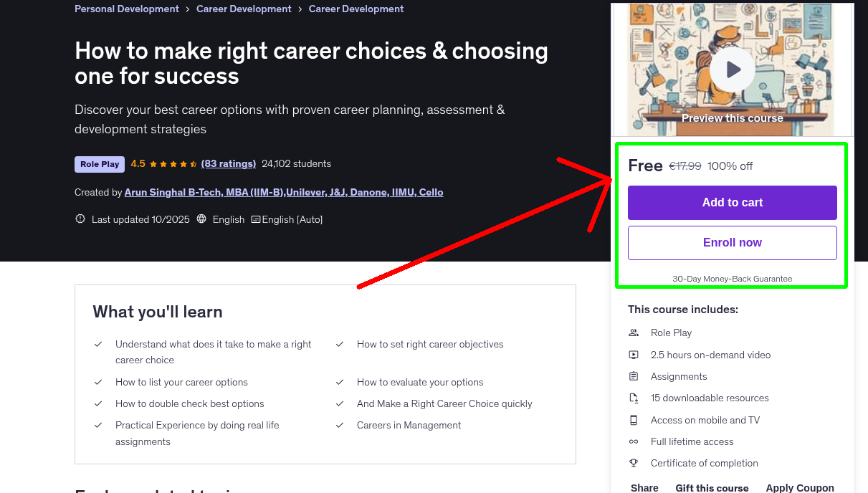Open the Personal Development breadcrumb
Screen dimensions: 868x493
pos(126,9)
